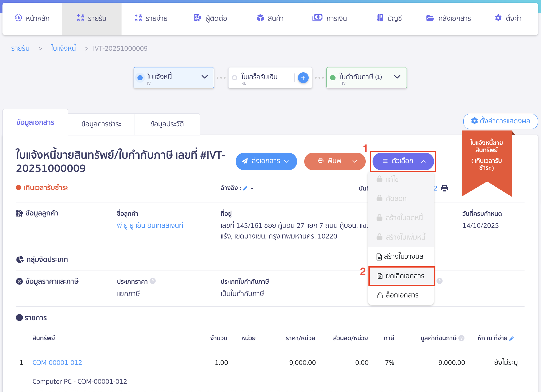Expand the พิมพ์ print options dropdown

pos(354,161)
